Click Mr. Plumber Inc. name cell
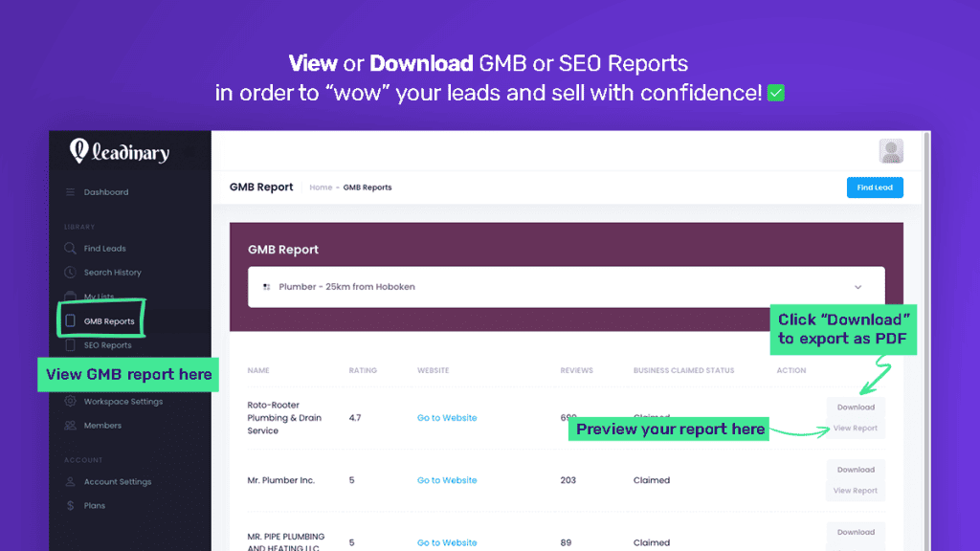The image size is (980, 551). (280, 480)
